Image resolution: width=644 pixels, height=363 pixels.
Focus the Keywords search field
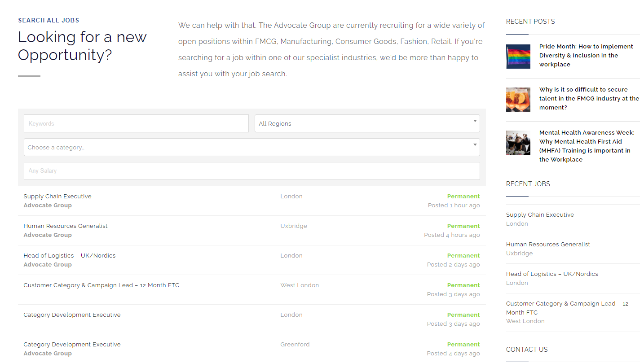click(x=136, y=123)
